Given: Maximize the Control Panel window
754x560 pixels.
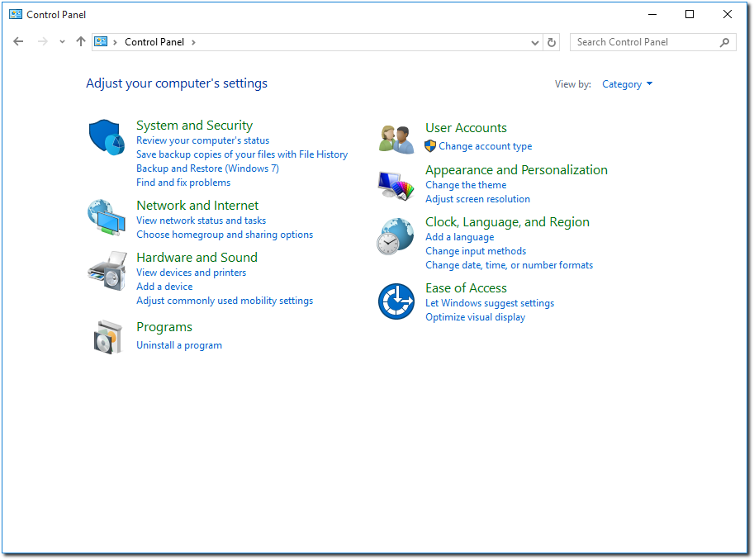Looking at the screenshot, I should (x=690, y=14).
